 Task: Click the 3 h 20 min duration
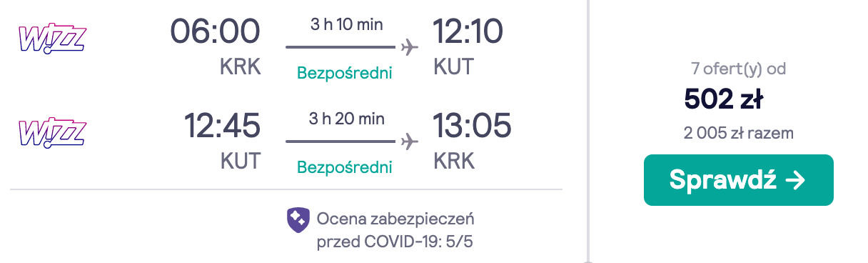(x=347, y=118)
